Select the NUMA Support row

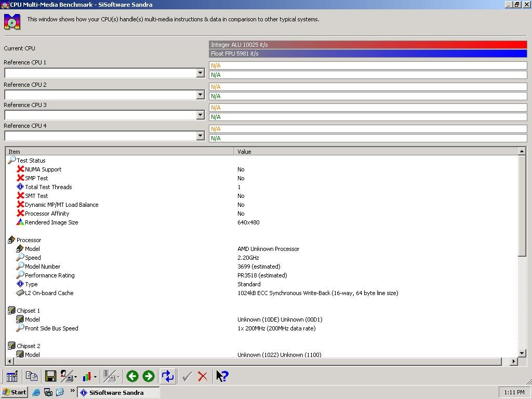click(261, 169)
